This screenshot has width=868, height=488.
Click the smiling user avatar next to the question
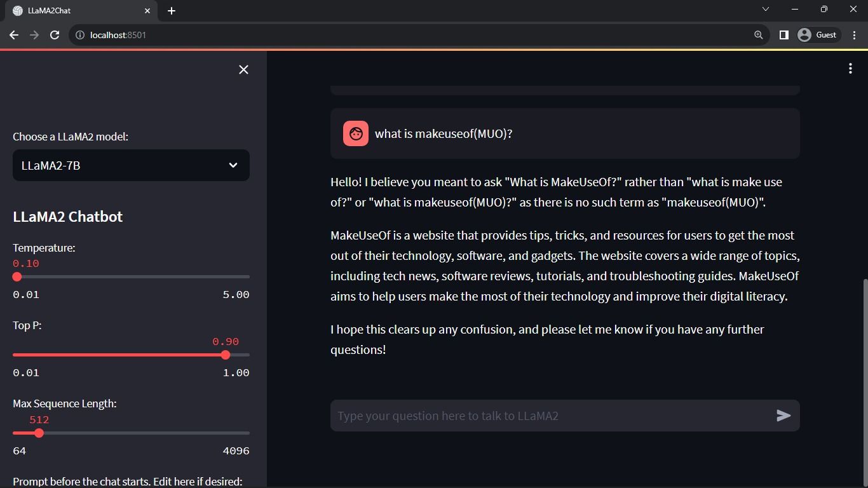click(355, 133)
